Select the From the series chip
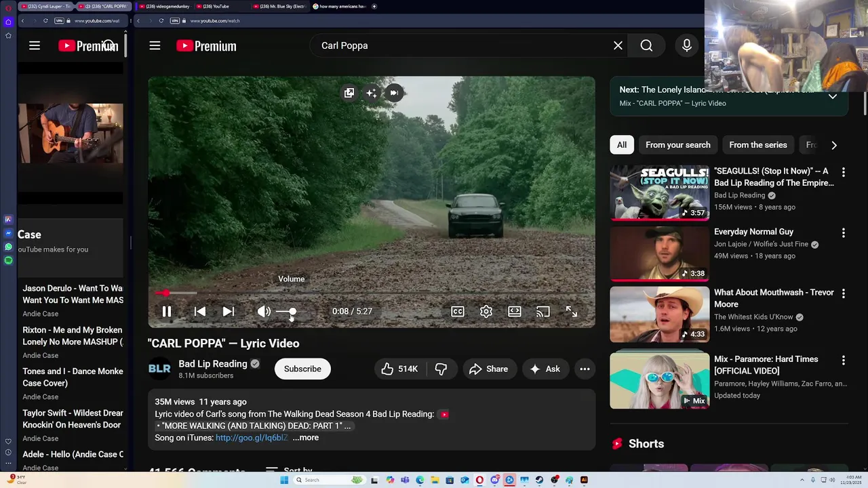Screen dimensions: 868x488 (x=758, y=145)
